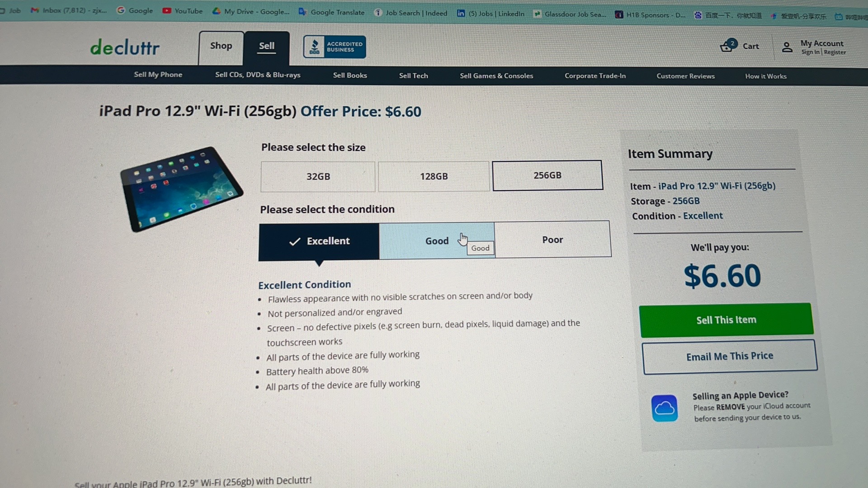Image resolution: width=868 pixels, height=488 pixels.
Task: Open the Gmail Inbox bookmark
Action: pos(69,10)
